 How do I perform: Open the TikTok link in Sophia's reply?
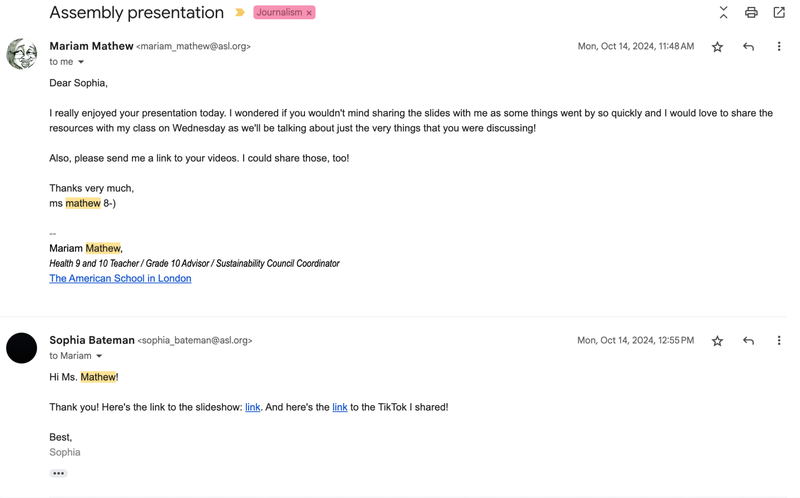coord(340,407)
